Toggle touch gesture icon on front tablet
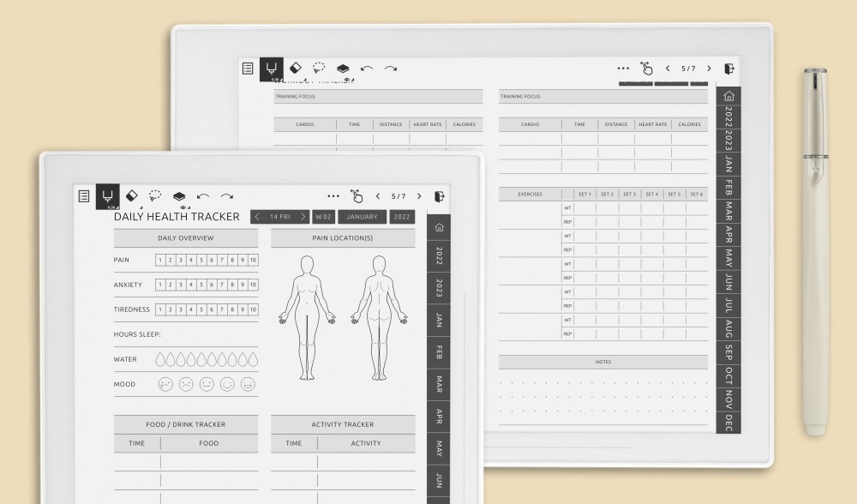857x504 pixels. [357, 195]
